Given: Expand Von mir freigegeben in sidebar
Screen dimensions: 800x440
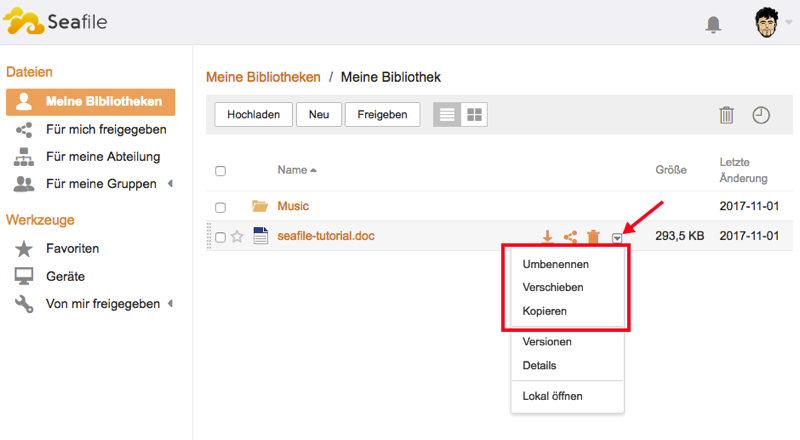Looking at the screenshot, I should [169, 304].
